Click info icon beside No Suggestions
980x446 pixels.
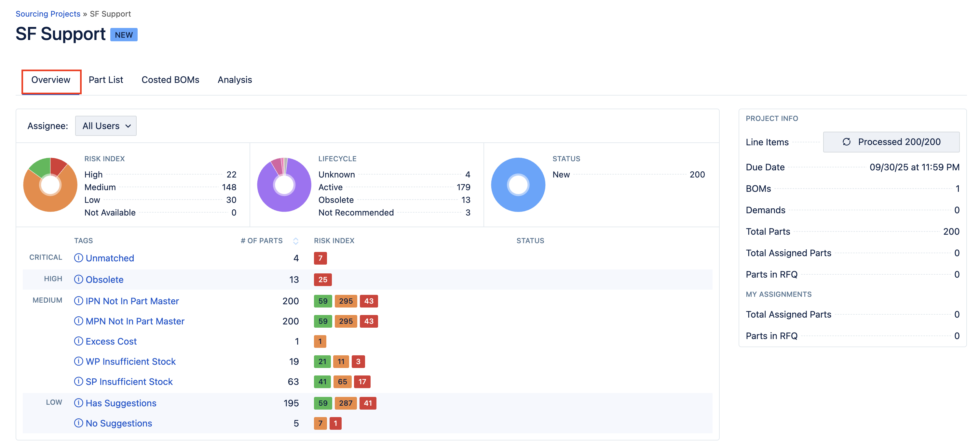pyautogui.click(x=78, y=423)
